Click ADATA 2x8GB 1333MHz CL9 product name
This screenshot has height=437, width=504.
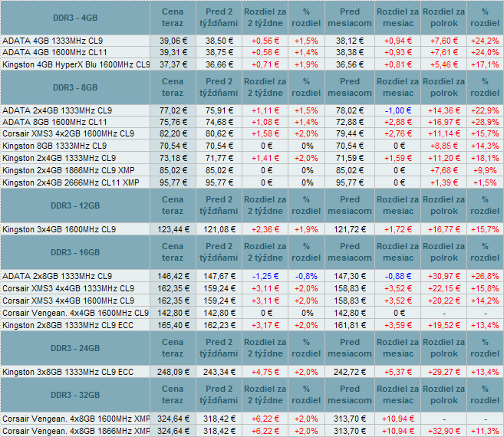click(58, 276)
